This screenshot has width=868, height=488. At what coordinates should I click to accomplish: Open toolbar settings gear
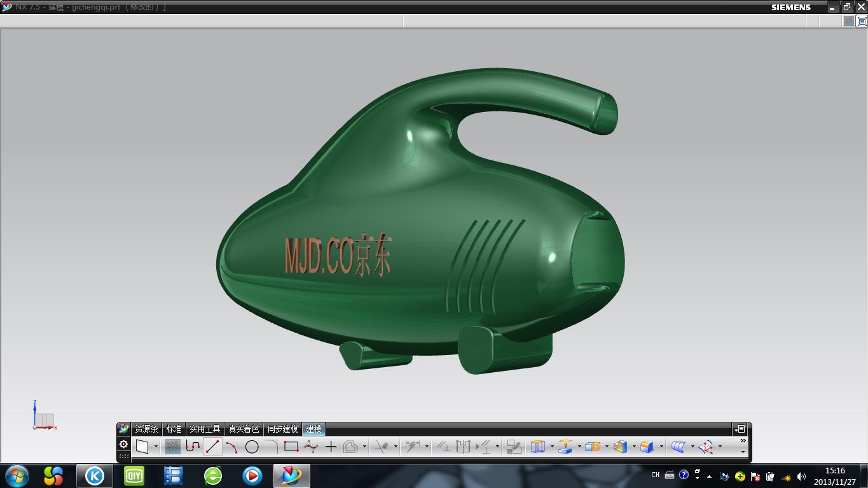point(124,444)
